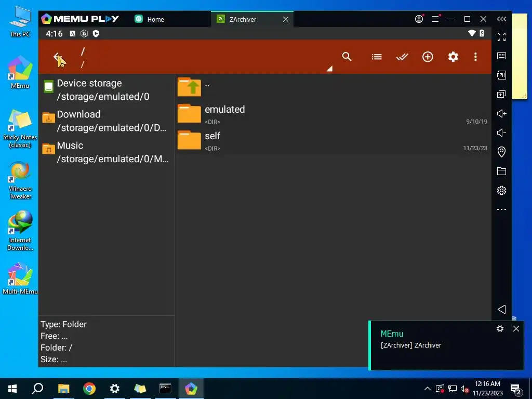
Task: Click the MEmu Play logo
Action: click(x=80, y=19)
